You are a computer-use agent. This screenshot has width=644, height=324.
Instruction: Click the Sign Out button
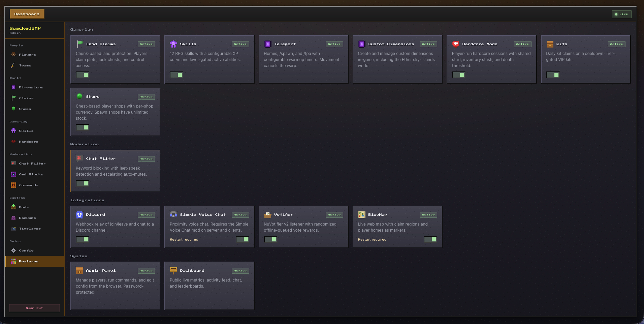(34, 308)
